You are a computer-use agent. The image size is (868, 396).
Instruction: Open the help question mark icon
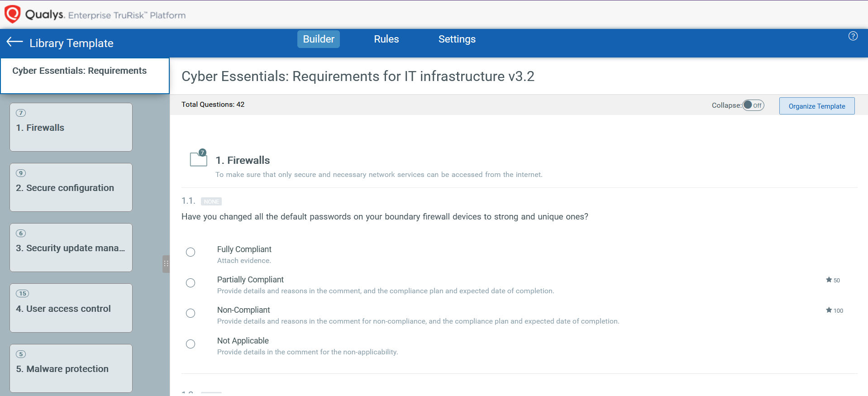[x=853, y=36]
